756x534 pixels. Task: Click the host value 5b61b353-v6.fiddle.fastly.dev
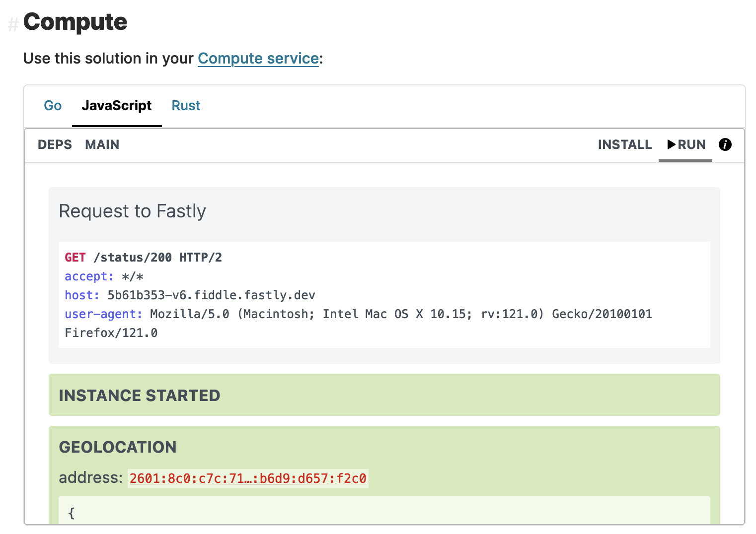point(211,295)
